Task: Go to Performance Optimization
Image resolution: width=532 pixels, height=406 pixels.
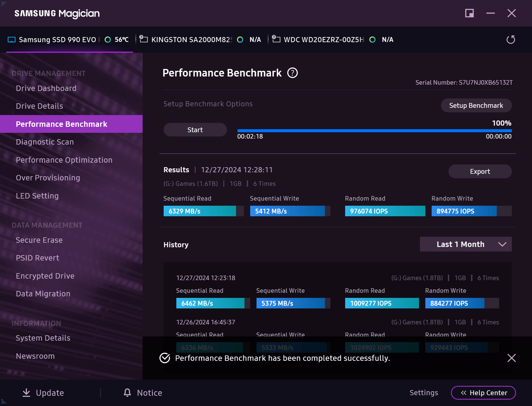Action: pyautogui.click(x=64, y=160)
